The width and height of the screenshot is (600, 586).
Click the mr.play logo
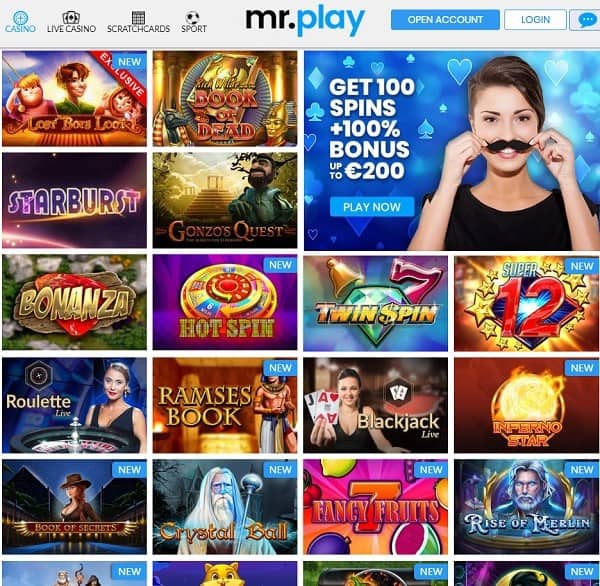pos(305,21)
